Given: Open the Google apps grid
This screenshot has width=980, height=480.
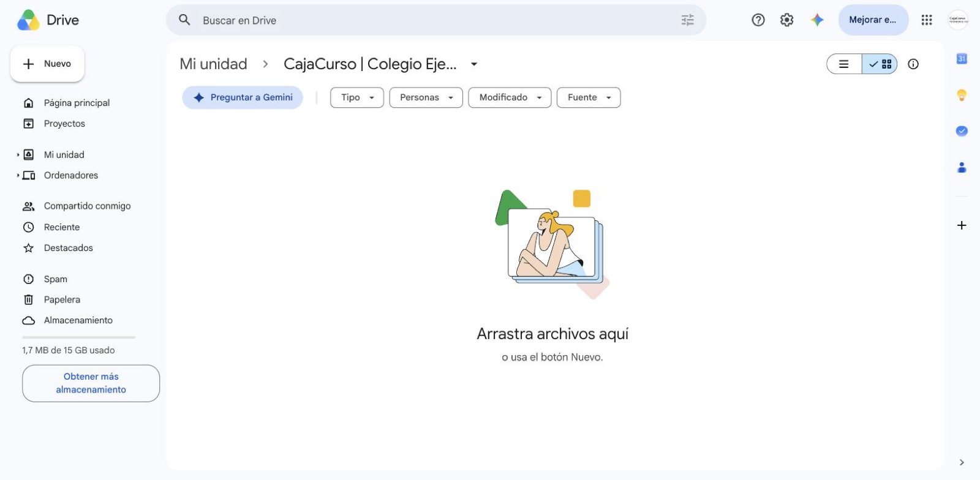Looking at the screenshot, I should tap(927, 20).
